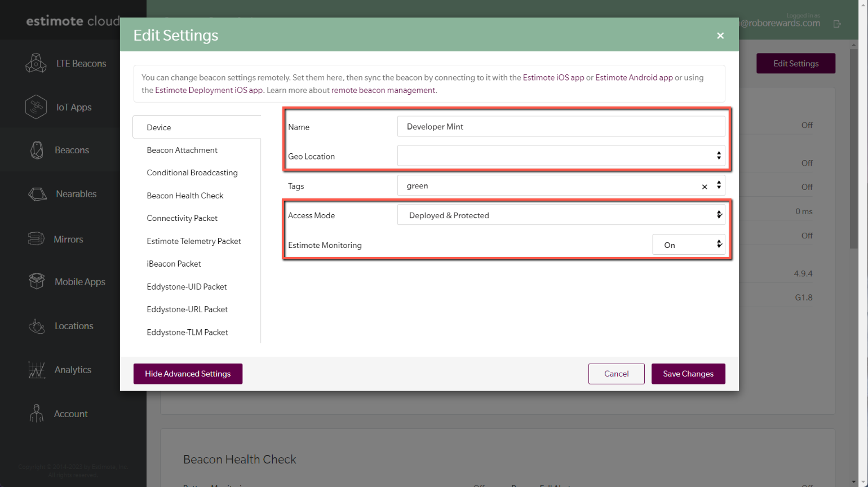Open the LTE Beacons menu label

(81, 64)
